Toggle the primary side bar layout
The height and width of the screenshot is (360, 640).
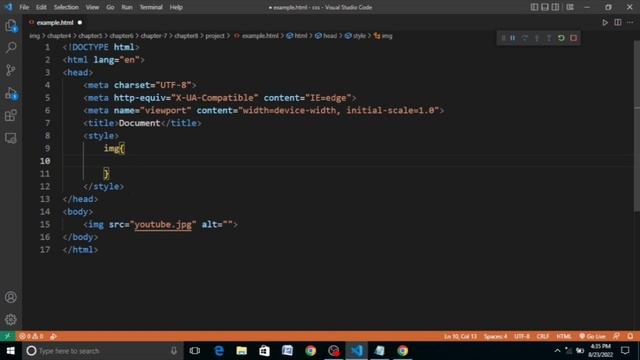click(534, 7)
